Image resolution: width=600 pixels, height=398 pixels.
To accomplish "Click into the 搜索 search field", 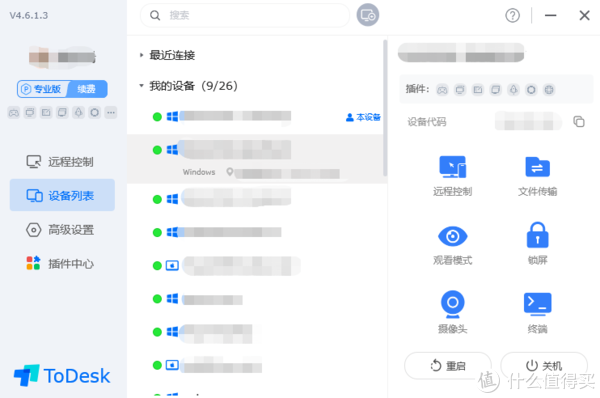I will click(x=245, y=15).
